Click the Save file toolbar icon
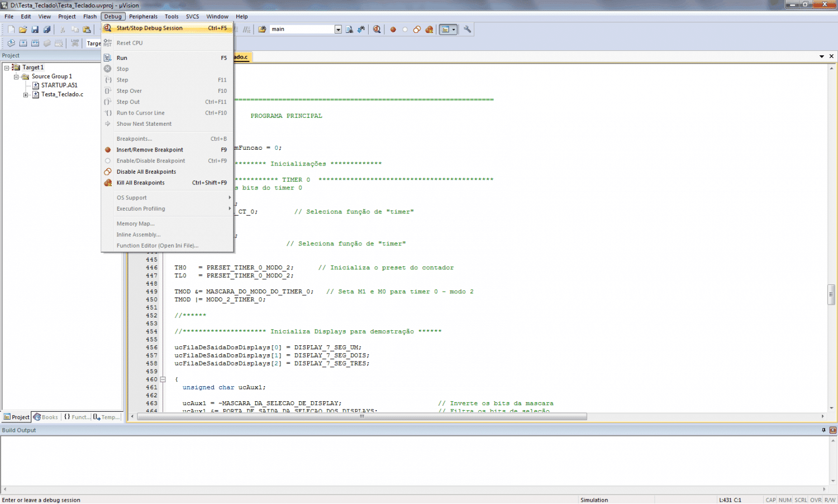The image size is (838, 504). pos(35,30)
